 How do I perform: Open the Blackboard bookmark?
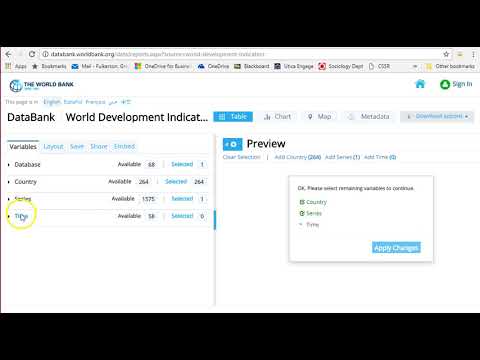click(x=252, y=66)
